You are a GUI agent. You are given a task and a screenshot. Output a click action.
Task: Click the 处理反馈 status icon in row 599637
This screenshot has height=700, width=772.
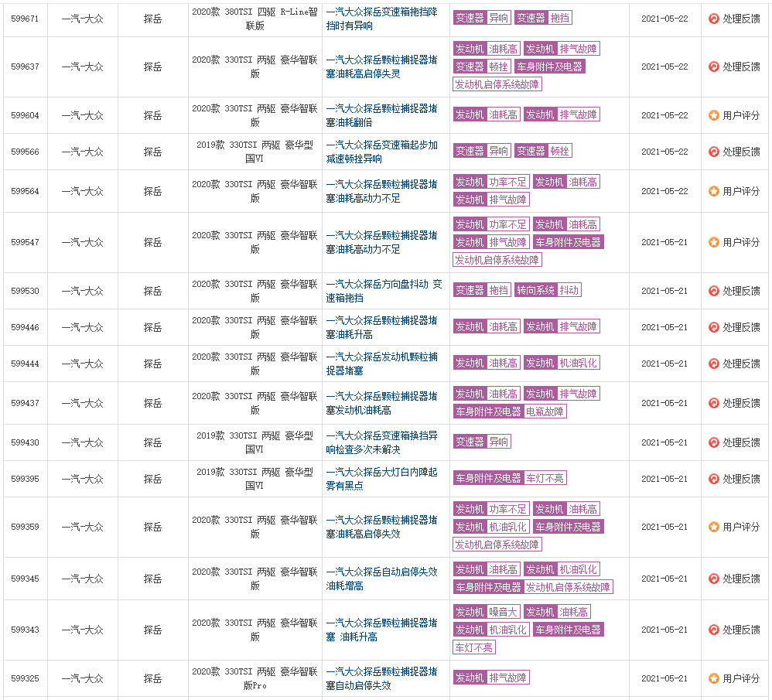(x=713, y=67)
